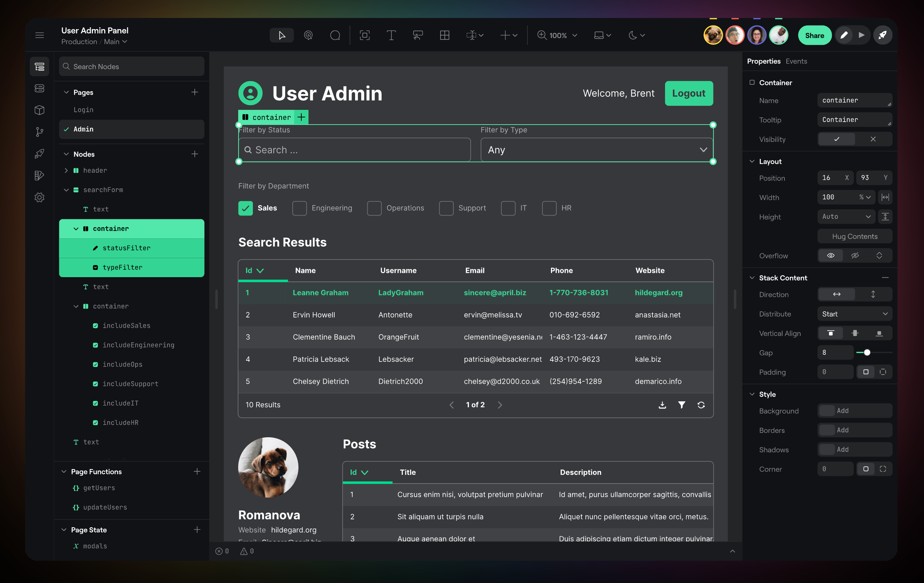Check the IT department checkbox

[x=508, y=208]
